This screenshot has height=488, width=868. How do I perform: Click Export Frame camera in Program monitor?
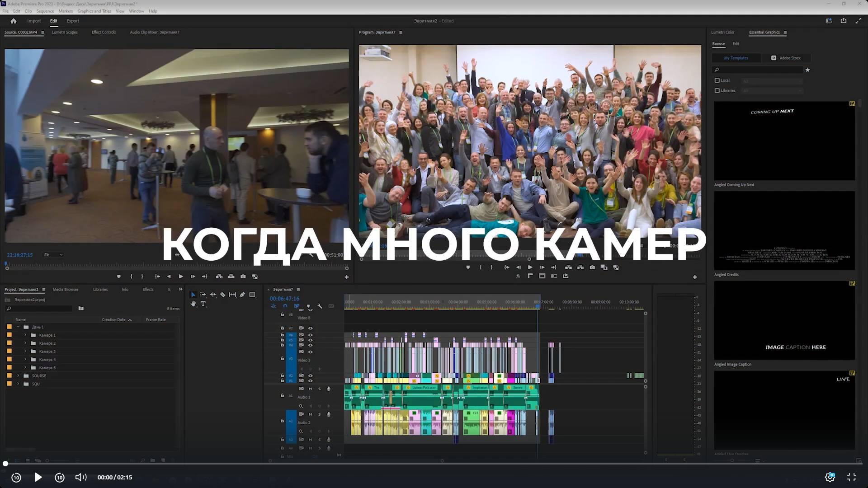tap(592, 267)
